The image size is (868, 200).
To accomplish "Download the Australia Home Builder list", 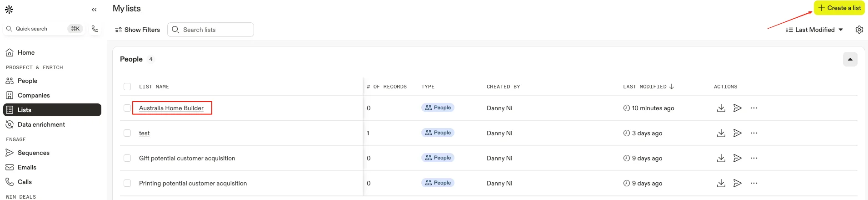I will [x=721, y=108].
